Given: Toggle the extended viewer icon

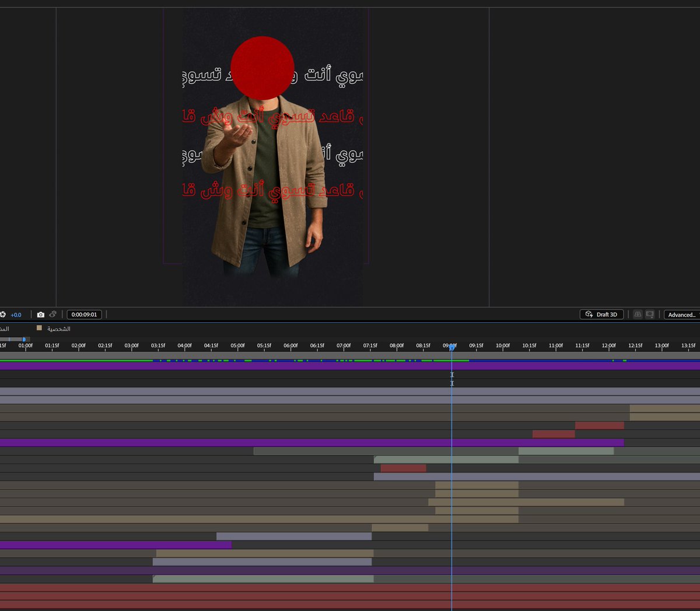Looking at the screenshot, I should [650, 315].
